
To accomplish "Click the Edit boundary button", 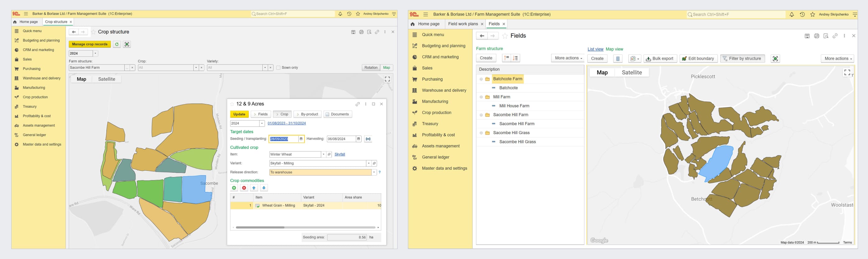I will (x=698, y=59).
